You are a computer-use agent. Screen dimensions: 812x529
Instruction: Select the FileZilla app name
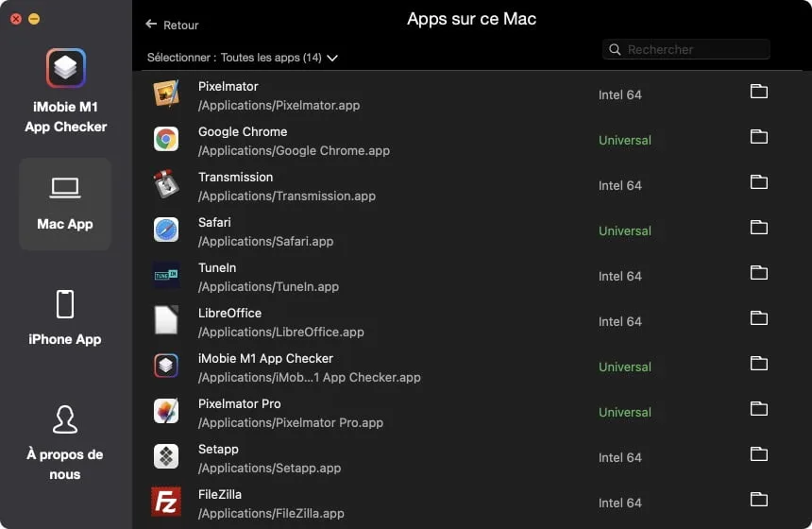point(220,494)
